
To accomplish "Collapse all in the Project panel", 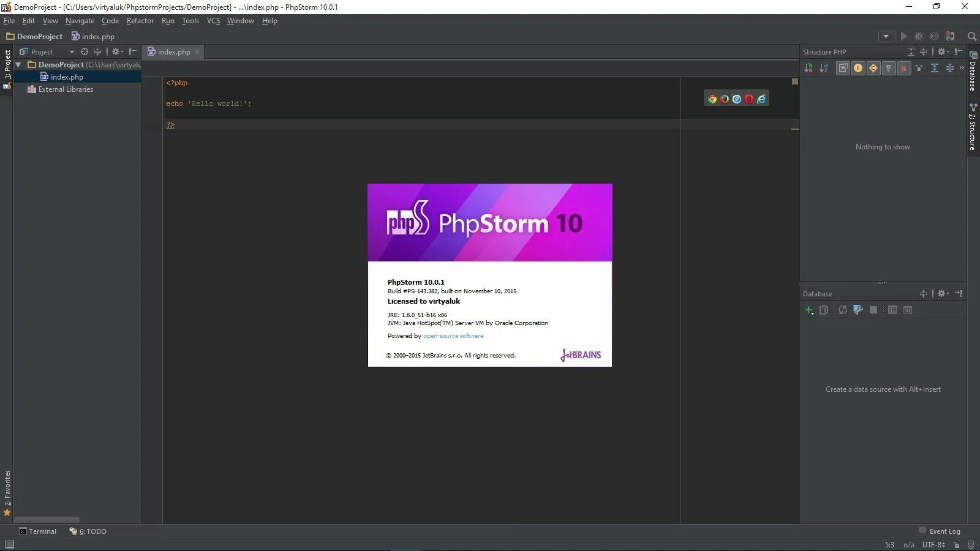I will [x=97, y=52].
